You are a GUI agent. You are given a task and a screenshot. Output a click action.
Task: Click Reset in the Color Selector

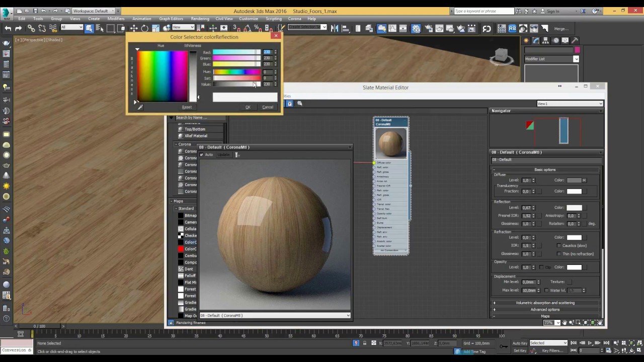click(x=187, y=107)
